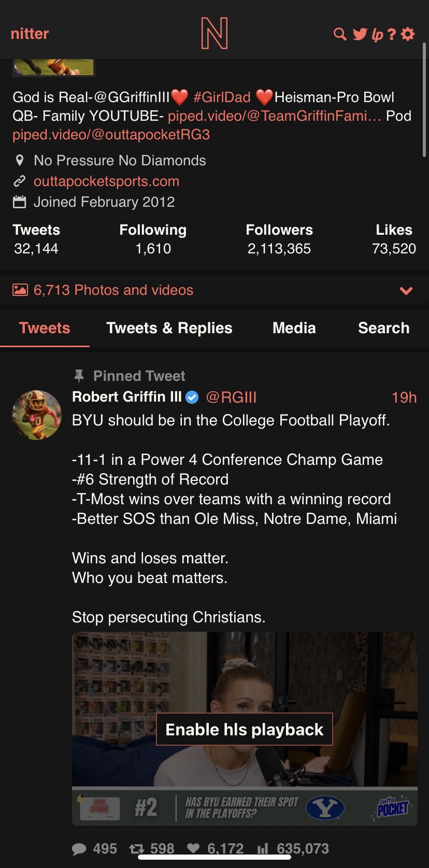
Task: Open the profile Search tab
Action: (383, 328)
